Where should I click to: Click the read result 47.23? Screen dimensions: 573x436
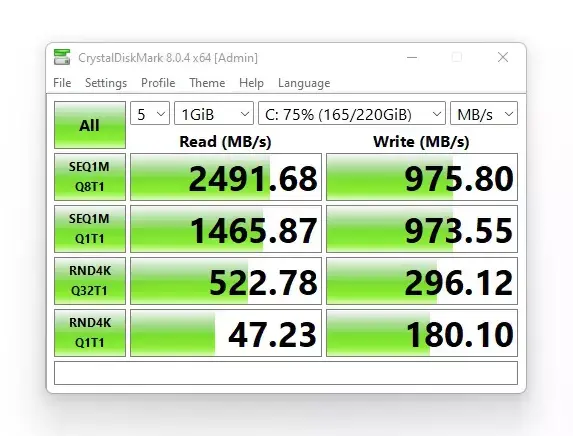[x=226, y=333]
